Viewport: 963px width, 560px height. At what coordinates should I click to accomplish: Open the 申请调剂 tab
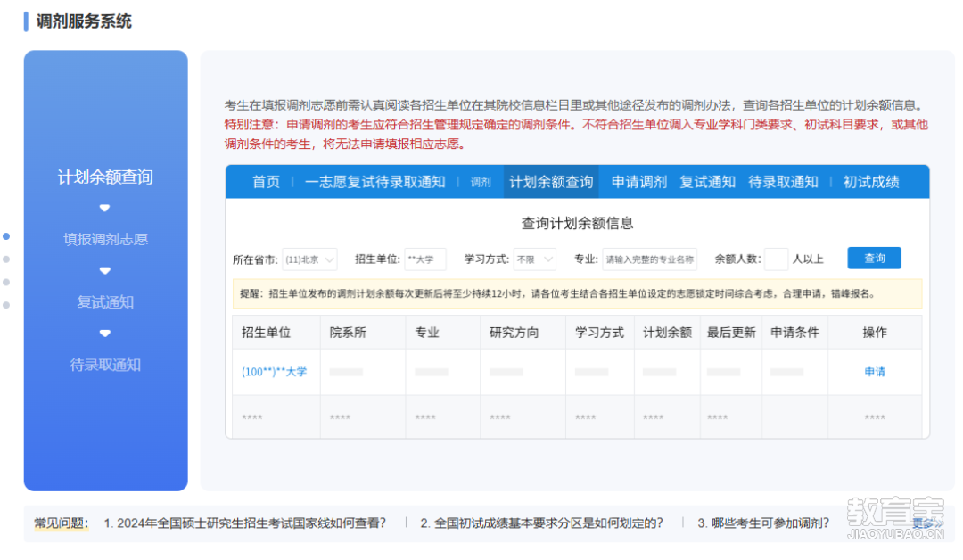638,182
